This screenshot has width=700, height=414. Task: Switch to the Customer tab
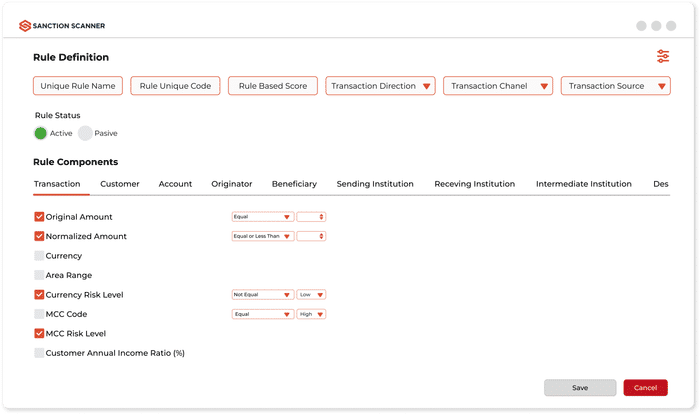(120, 184)
